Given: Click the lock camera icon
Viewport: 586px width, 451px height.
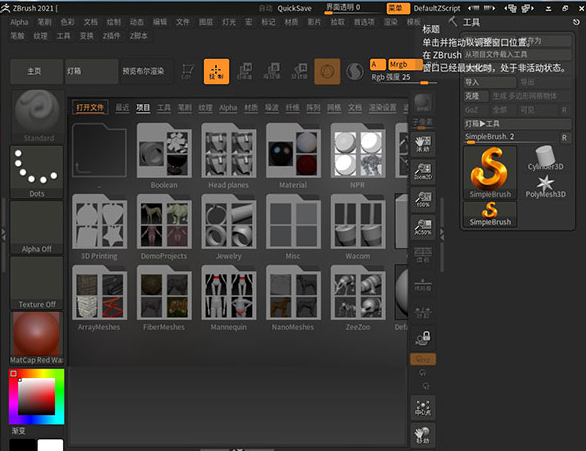Looking at the screenshot, I should click(x=423, y=338).
